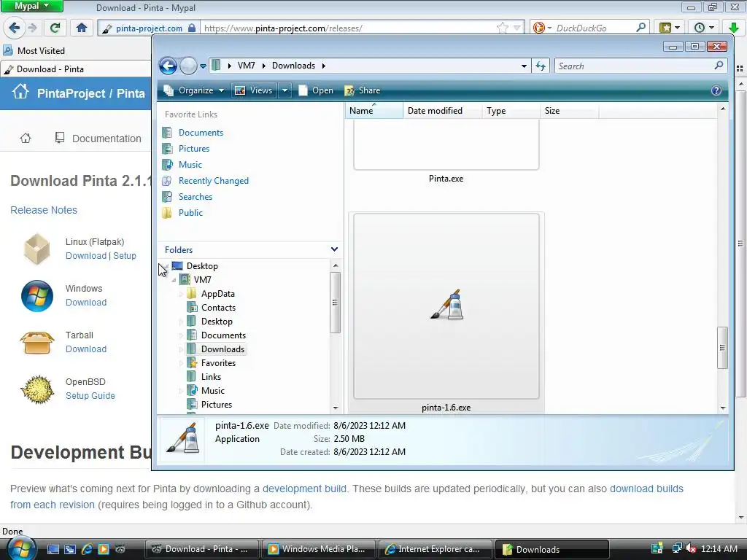Open the Tarball Download link
Viewport: 747px width, 560px height.
click(x=86, y=349)
